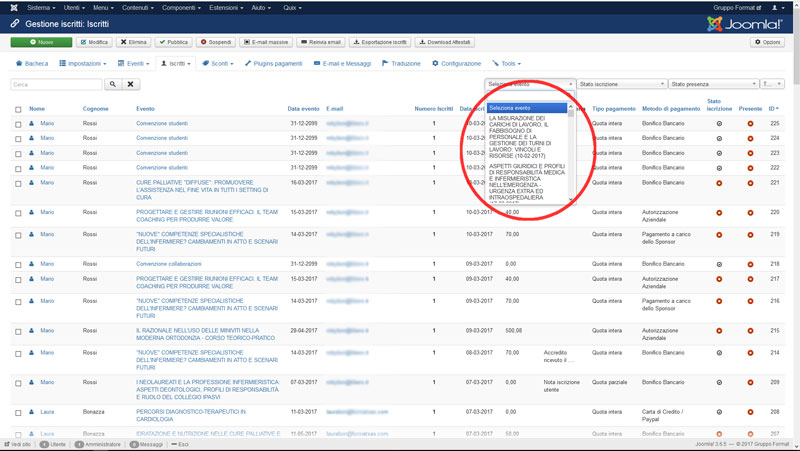Open the Componenti menu

(181, 8)
